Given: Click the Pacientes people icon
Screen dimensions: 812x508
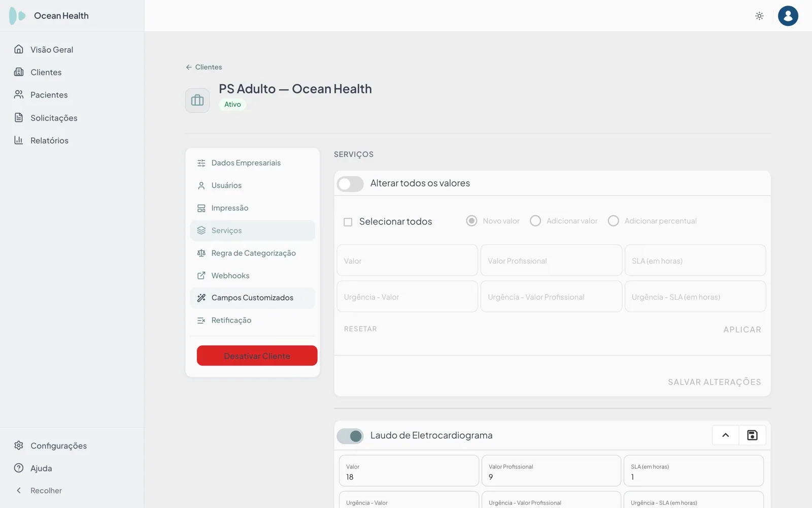Looking at the screenshot, I should pyautogui.click(x=19, y=94).
